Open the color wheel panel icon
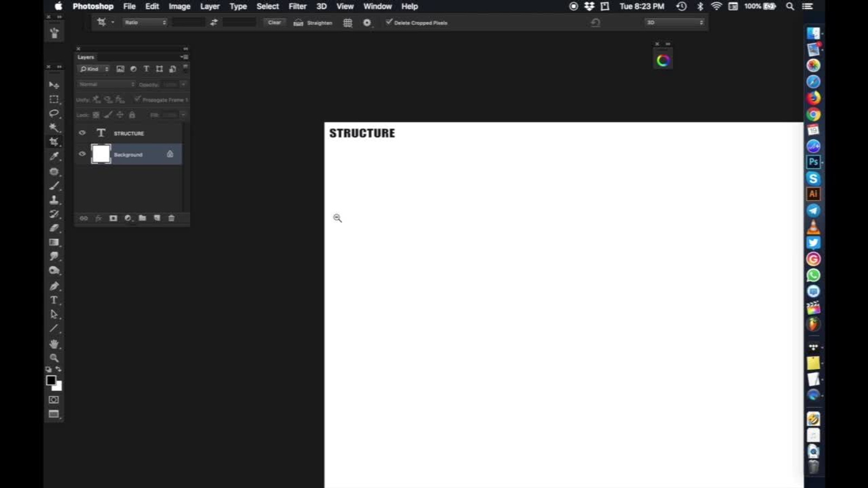 pyautogui.click(x=663, y=61)
